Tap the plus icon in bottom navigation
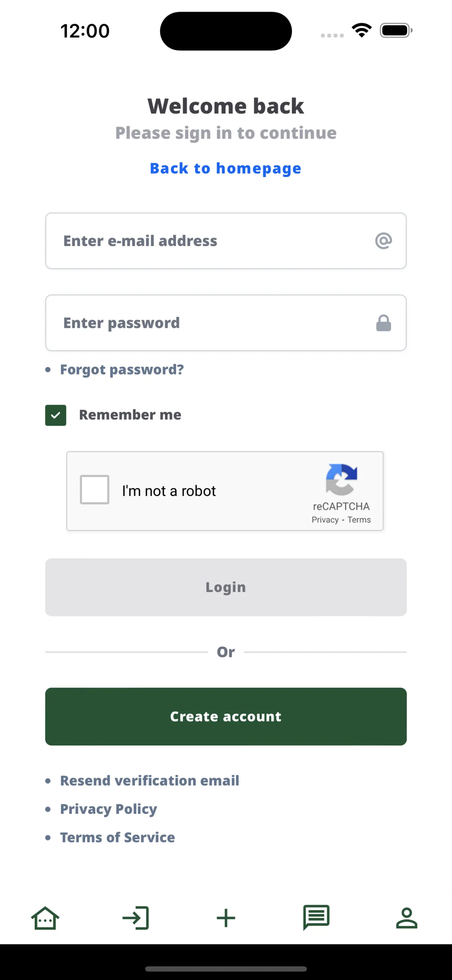The image size is (452, 980). 226,918
